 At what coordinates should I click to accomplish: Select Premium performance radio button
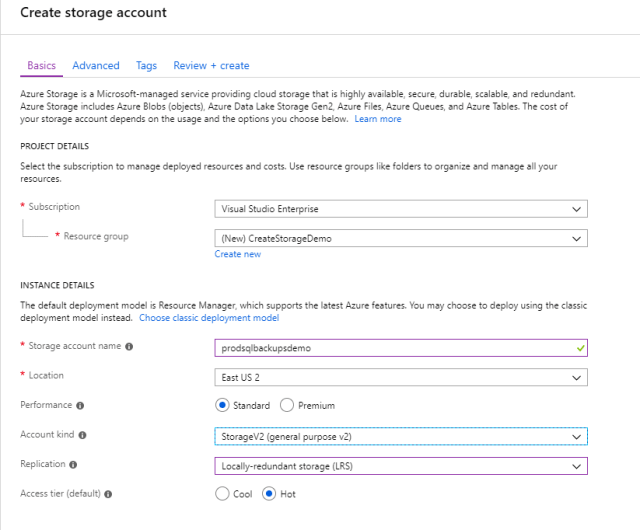coord(287,406)
